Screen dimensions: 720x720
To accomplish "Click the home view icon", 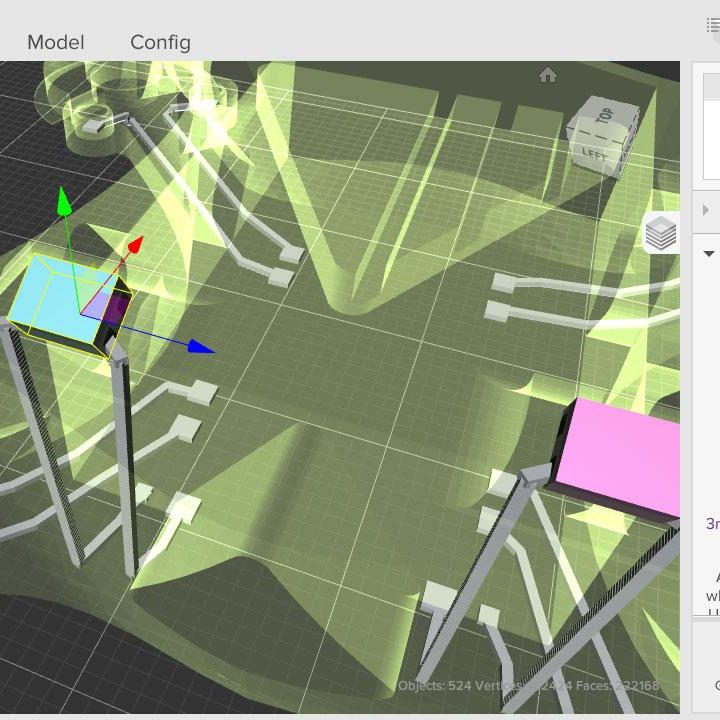I will (x=548, y=74).
